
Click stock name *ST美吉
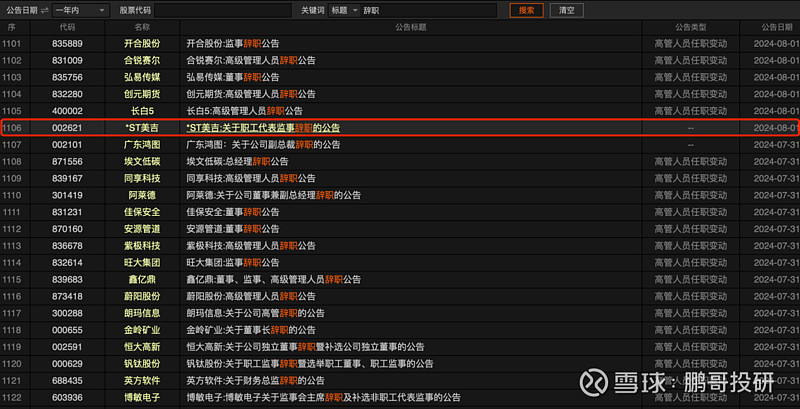click(142, 128)
